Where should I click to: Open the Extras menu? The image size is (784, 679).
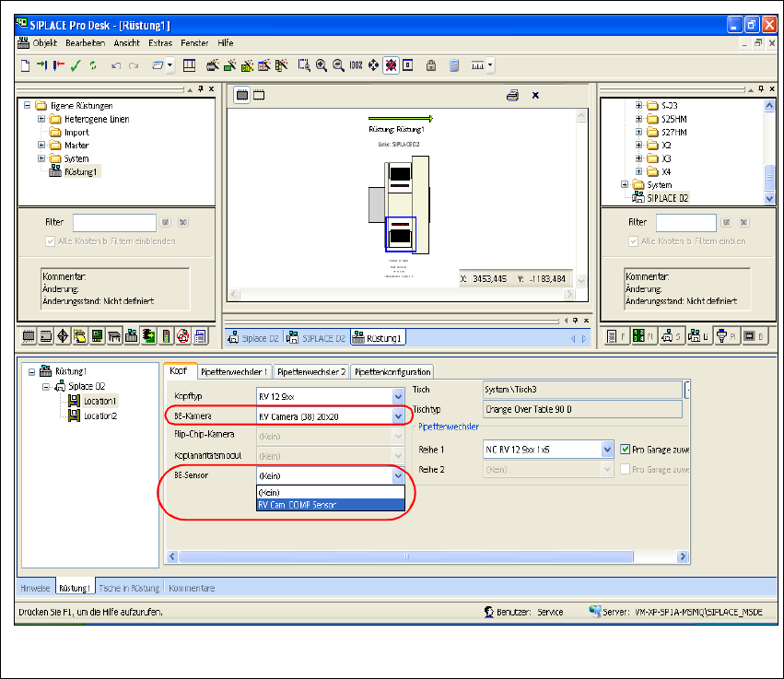(x=160, y=43)
